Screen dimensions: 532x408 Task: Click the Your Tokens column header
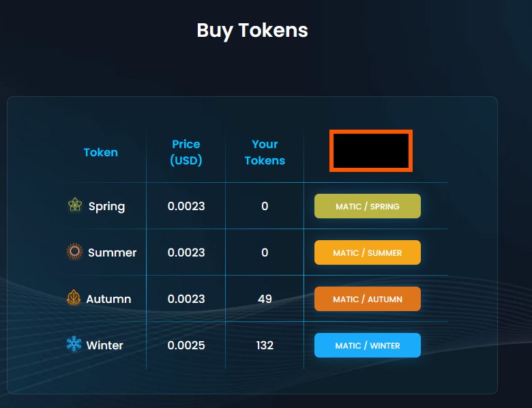265,152
